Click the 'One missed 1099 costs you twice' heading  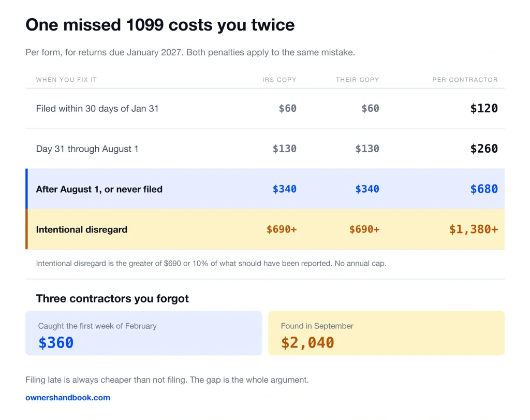(x=160, y=25)
